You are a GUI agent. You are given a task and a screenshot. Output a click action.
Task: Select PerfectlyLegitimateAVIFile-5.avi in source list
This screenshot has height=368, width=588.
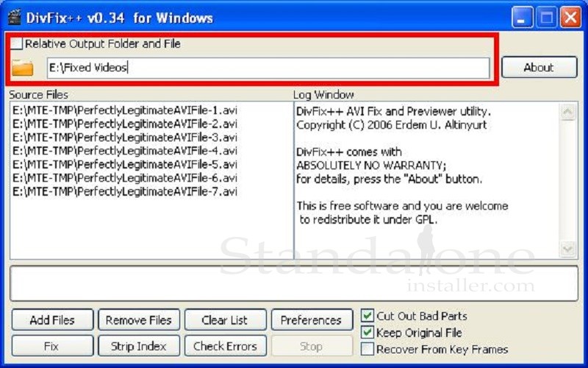point(125,164)
